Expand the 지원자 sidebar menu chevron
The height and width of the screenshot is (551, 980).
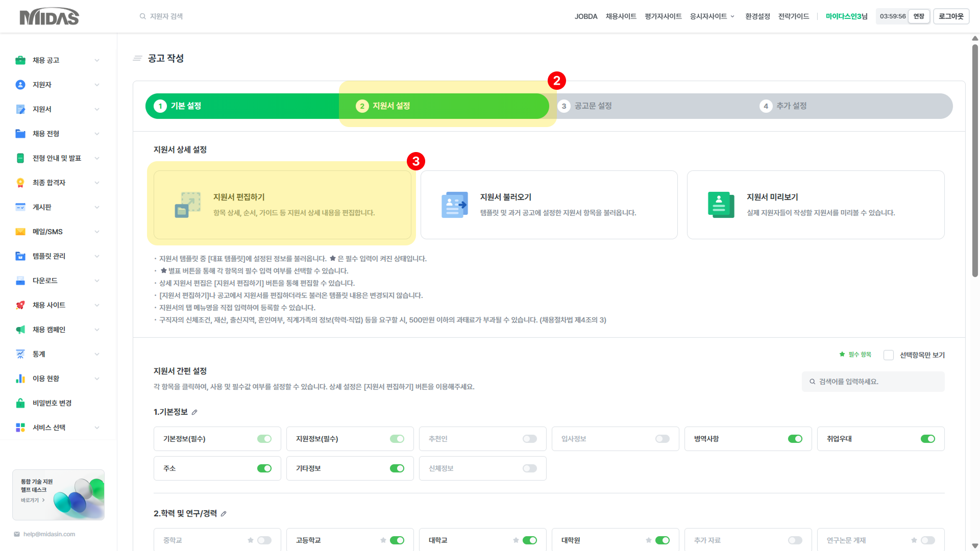click(x=97, y=85)
